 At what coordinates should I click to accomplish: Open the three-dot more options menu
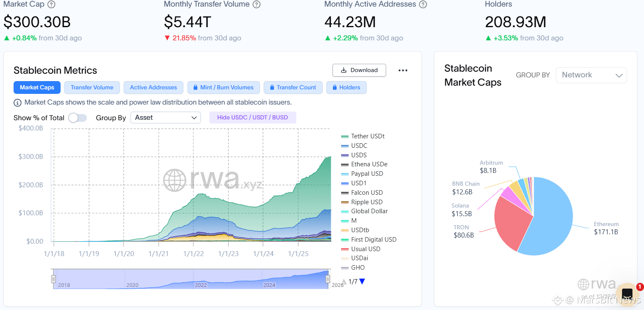[403, 70]
